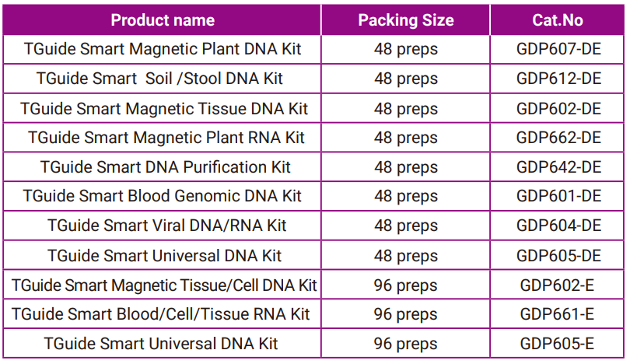Select TGuide Smart Blood Genomic DNA Kit

[x=163, y=196]
